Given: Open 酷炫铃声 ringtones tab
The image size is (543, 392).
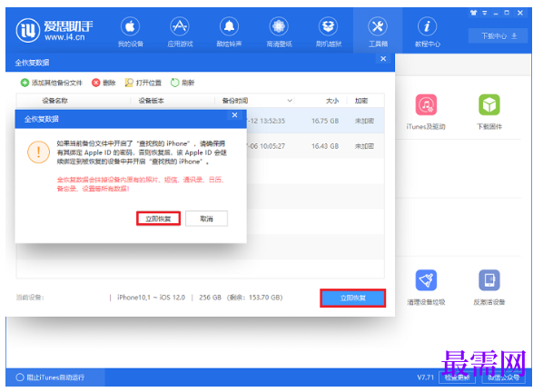Looking at the screenshot, I should [229, 32].
